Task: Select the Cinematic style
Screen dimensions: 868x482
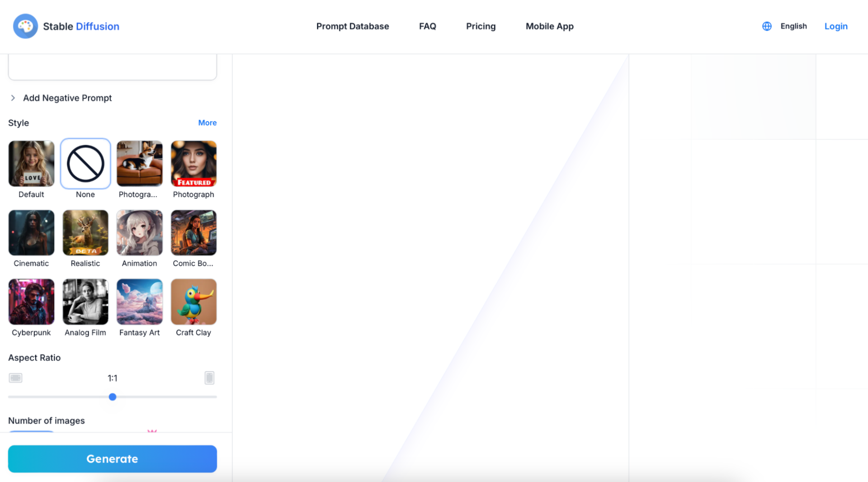Action: [x=31, y=232]
